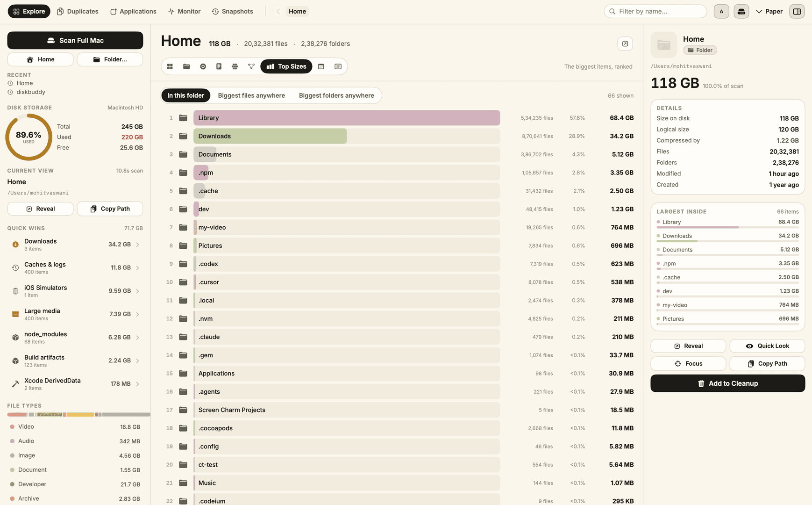
Task: Switch to the grid tiles view icon
Action: [170, 66]
